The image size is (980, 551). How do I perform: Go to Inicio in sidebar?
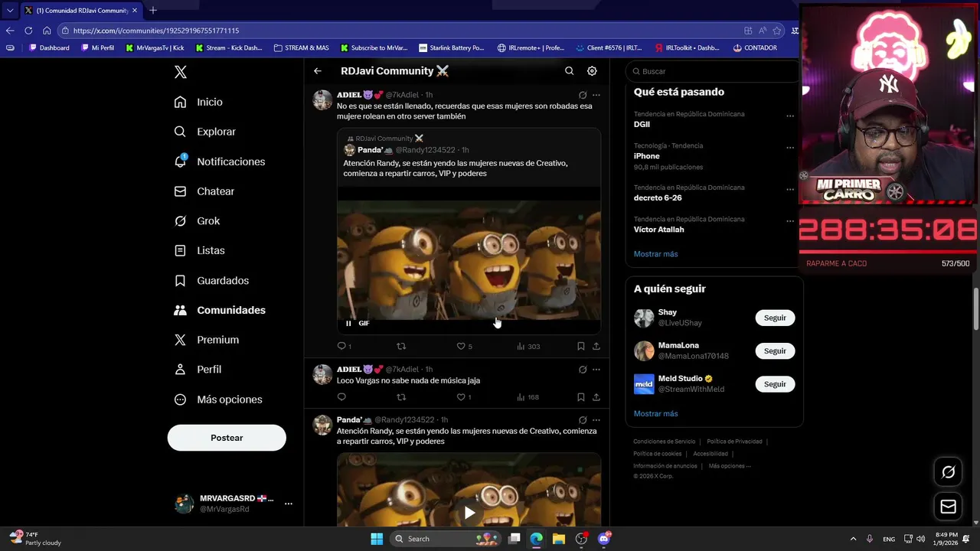point(198,102)
